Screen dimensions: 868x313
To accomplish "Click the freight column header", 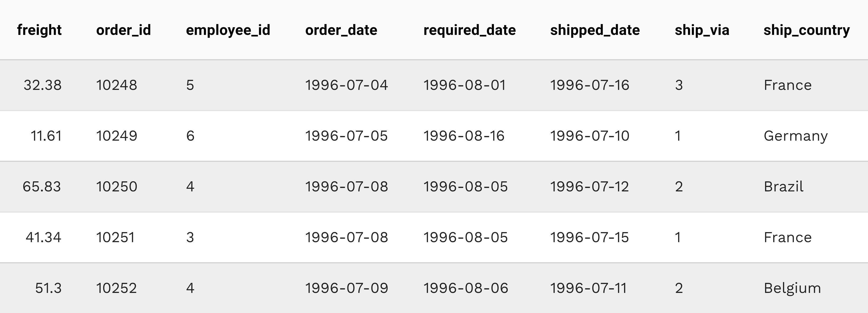I will pyautogui.click(x=39, y=30).
